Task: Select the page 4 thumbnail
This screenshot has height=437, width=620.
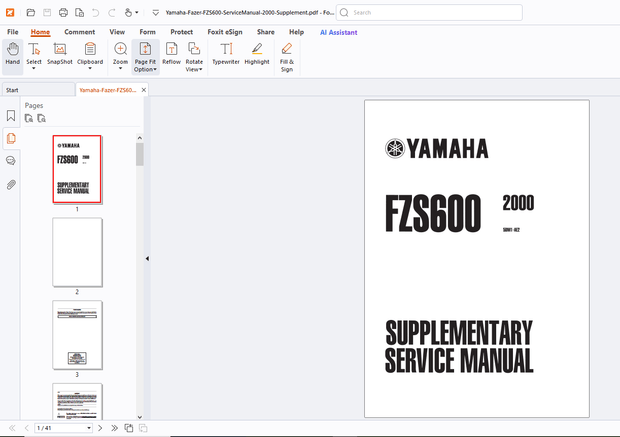Action: point(77,401)
